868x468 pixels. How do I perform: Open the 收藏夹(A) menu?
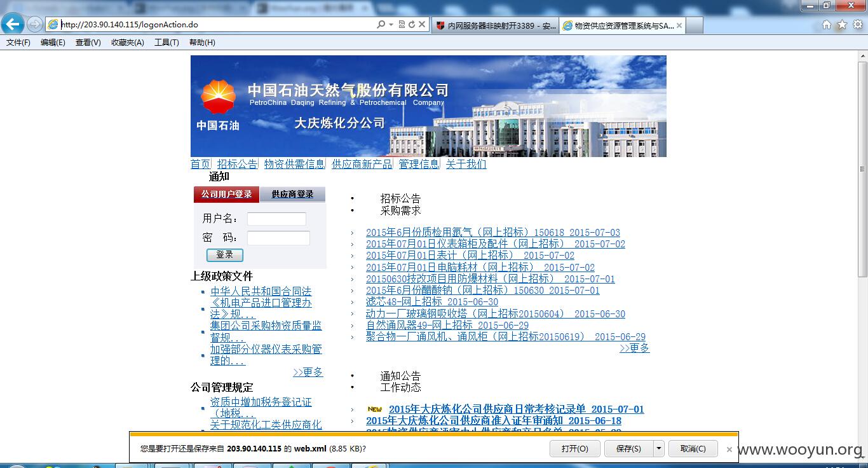point(127,43)
